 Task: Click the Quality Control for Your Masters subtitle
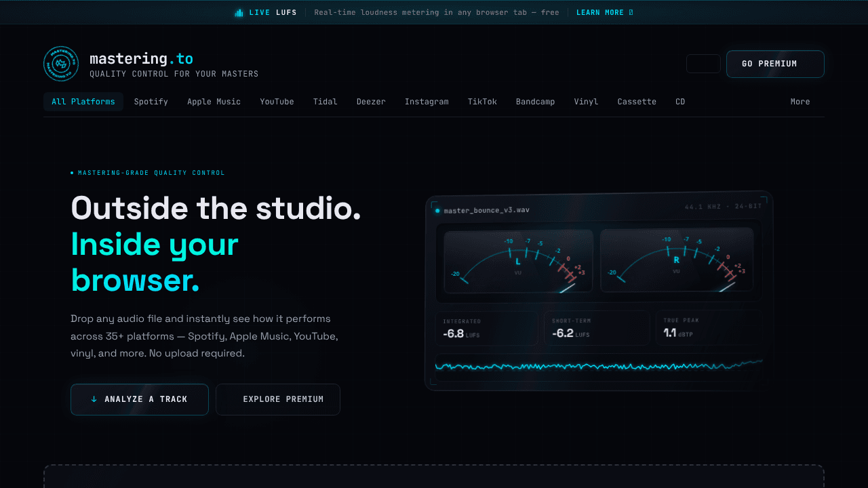point(174,74)
